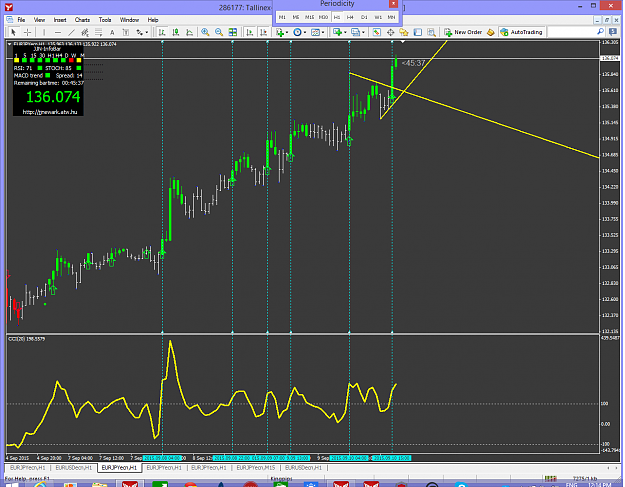625x487 pixels.
Task: Click the gnewark.atw.hu link in InfoBar
Action: tap(50, 112)
